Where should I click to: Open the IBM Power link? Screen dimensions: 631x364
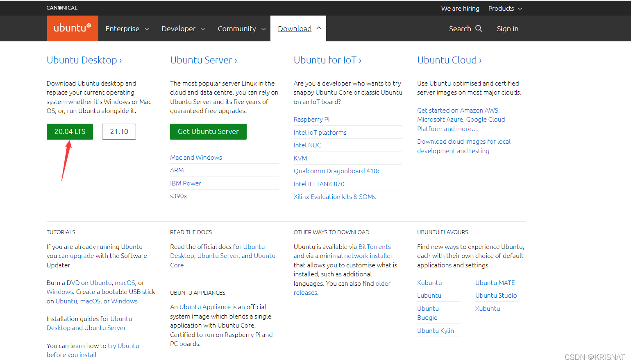(x=186, y=183)
